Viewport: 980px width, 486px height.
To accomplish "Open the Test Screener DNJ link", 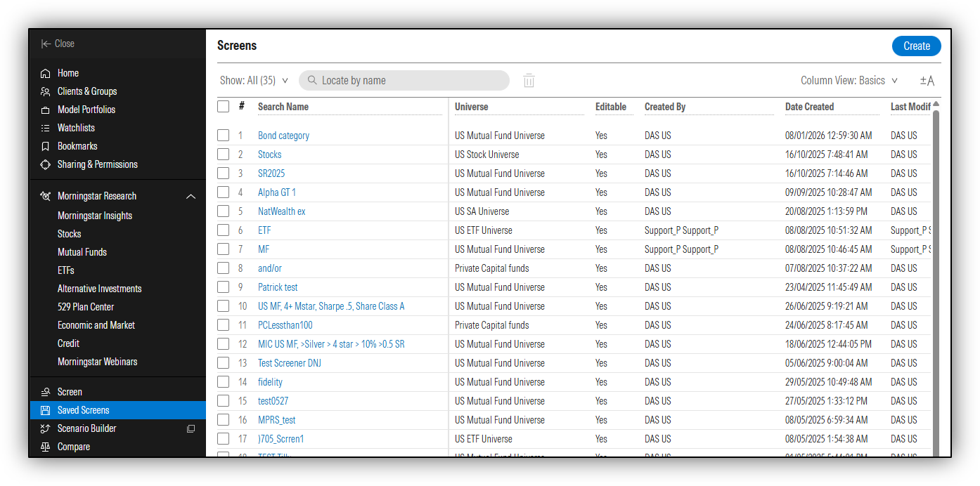I will 290,363.
